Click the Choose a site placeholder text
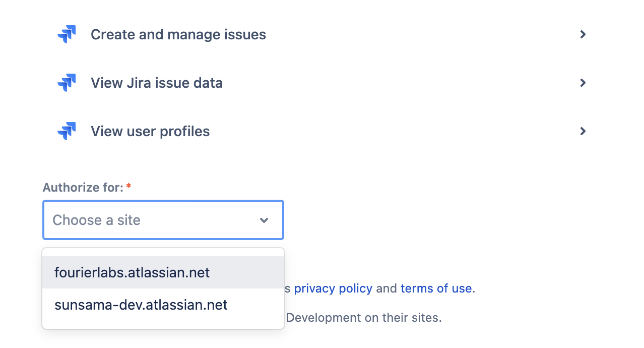The width and height of the screenshot is (644, 348). tap(96, 220)
